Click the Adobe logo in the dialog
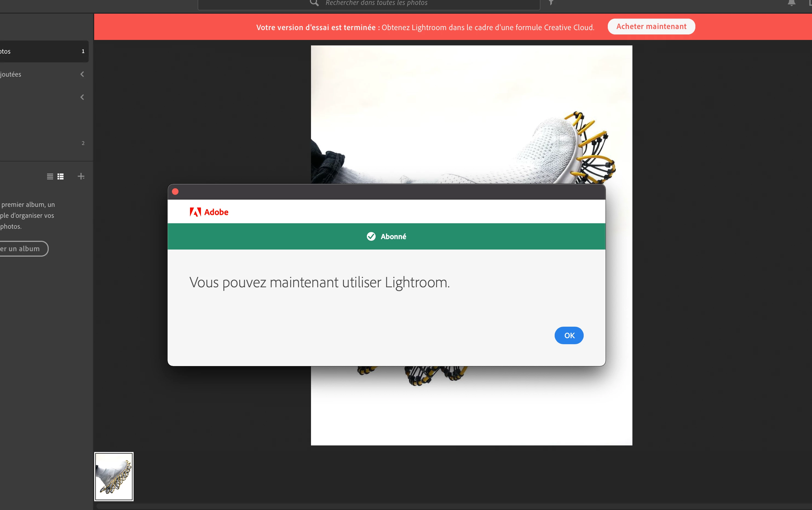Screen dimensions: 812x510 pos(209,212)
